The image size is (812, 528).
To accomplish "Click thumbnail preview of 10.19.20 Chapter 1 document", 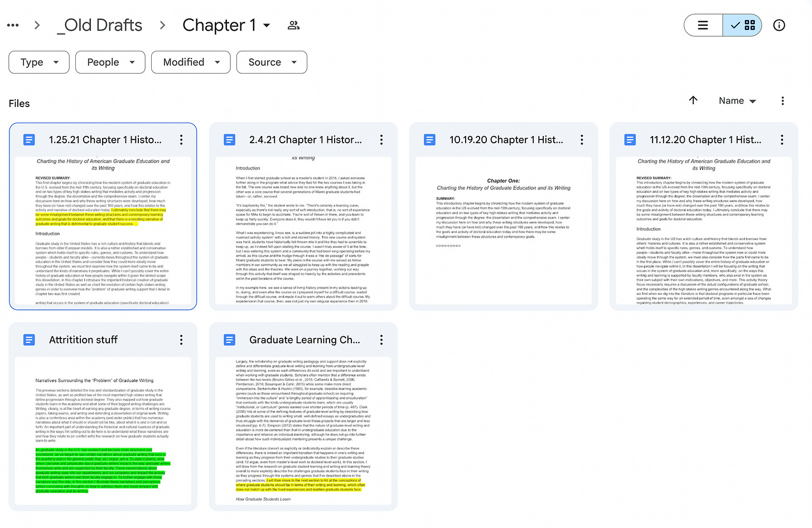I will click(504, 231).
